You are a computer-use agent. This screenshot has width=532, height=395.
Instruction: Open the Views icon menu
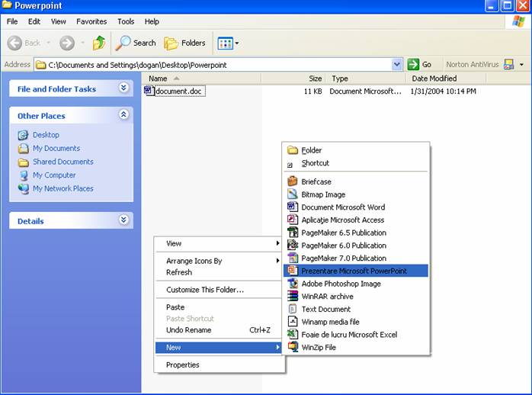[x=225, y=43]
